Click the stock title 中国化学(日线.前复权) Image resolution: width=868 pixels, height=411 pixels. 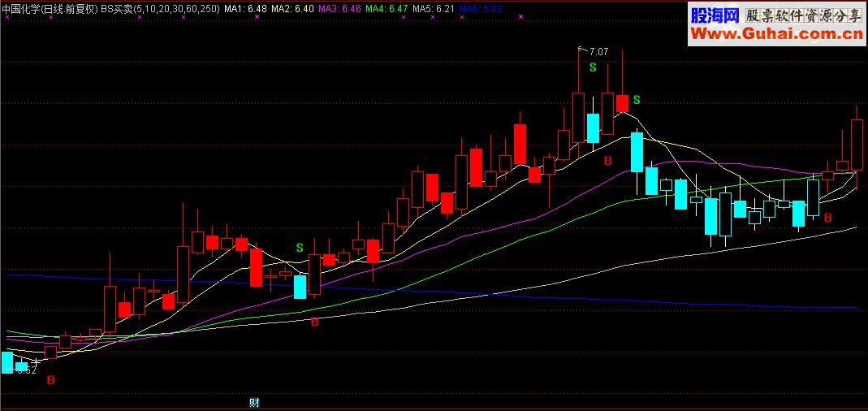[50, 9]
